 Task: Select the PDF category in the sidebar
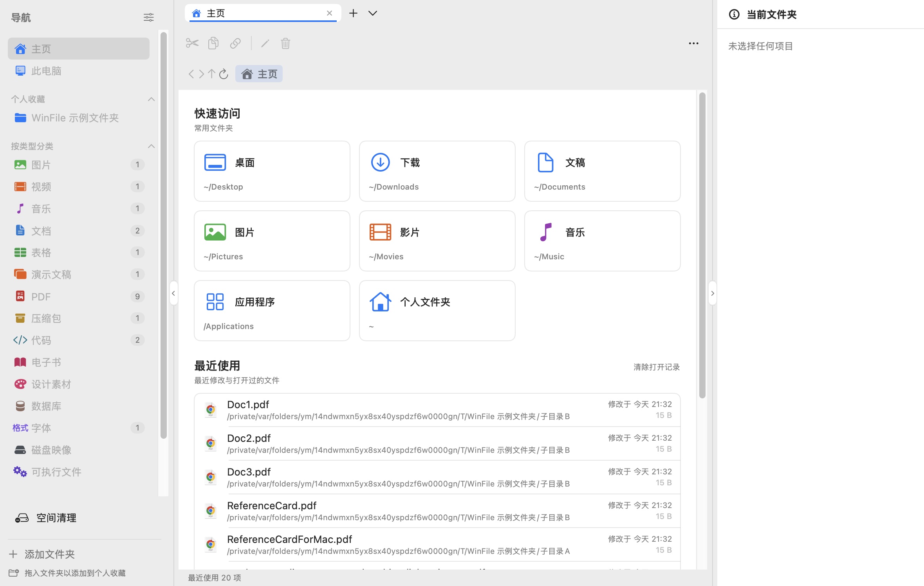coord(78,297)
